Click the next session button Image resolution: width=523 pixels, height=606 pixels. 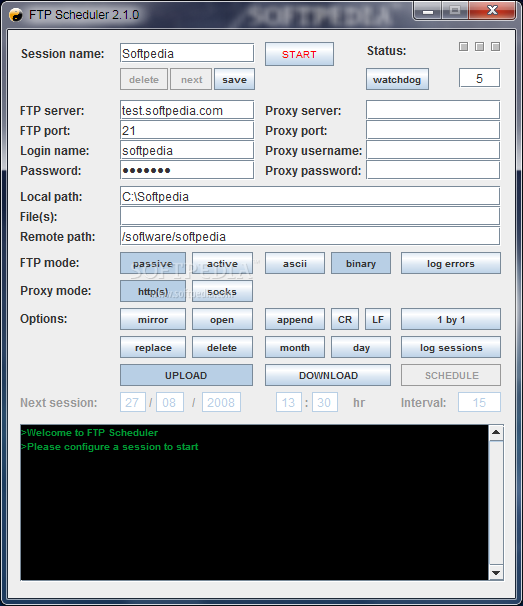191,79
